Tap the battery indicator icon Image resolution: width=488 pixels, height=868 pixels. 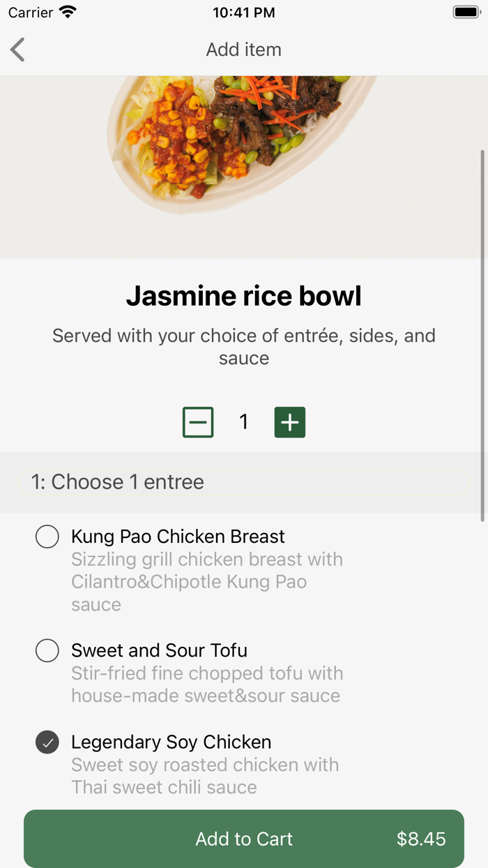[465, 13]
